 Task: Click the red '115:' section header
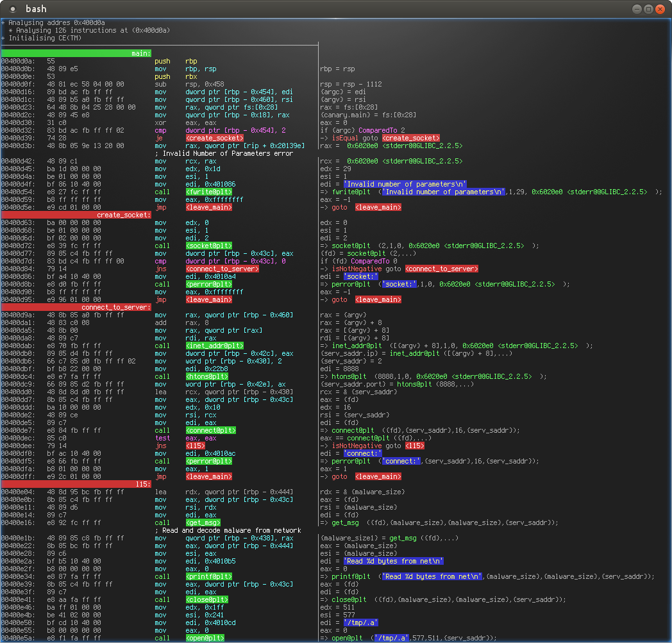coord(76,485)
